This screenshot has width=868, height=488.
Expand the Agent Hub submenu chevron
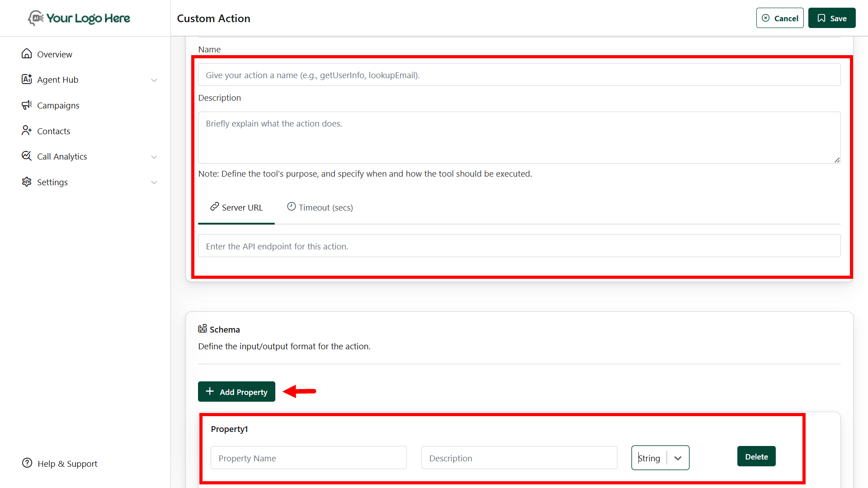pos(154,80)
